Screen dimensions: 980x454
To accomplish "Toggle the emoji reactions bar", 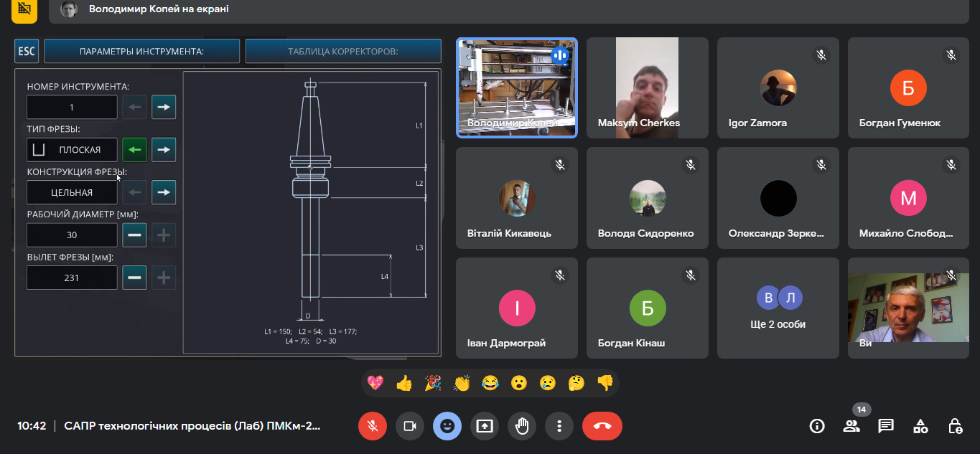I will pos(447,426).
